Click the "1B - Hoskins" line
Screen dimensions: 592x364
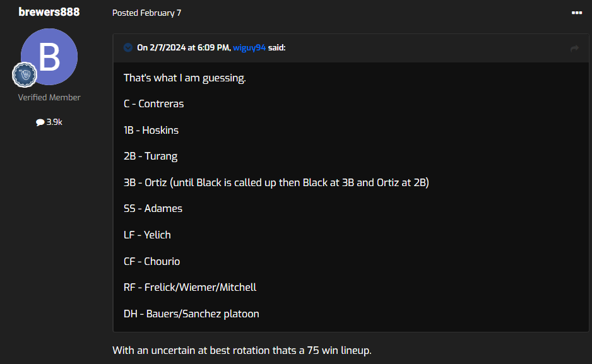point(151,130)
